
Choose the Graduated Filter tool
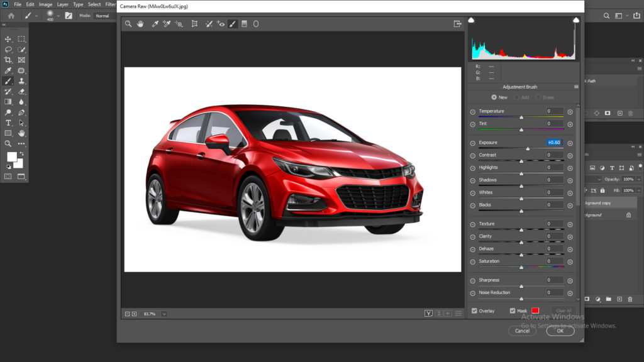pyautogui.click(x=244, y=24)
